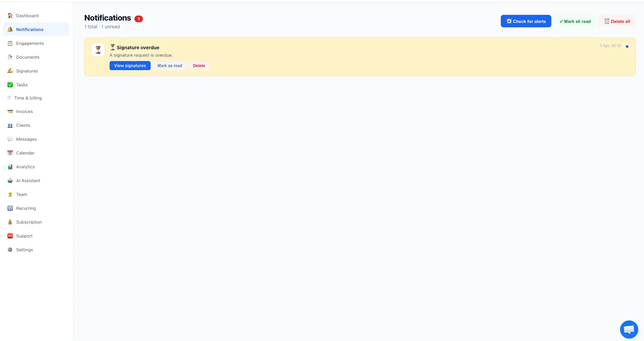The image size is (644, 341).
Task: Go to the Invoices page
Action: (24, 111)
